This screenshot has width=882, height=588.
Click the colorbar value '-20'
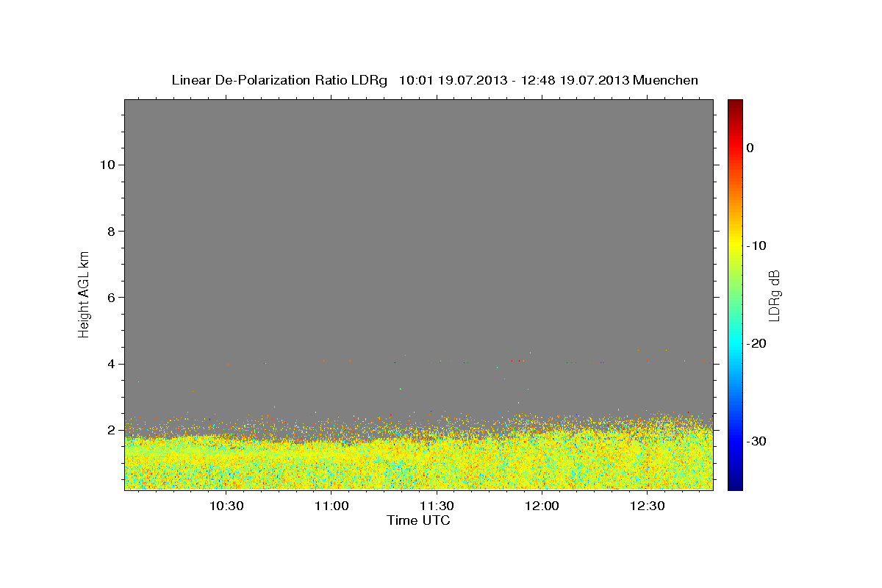(757, 343)
